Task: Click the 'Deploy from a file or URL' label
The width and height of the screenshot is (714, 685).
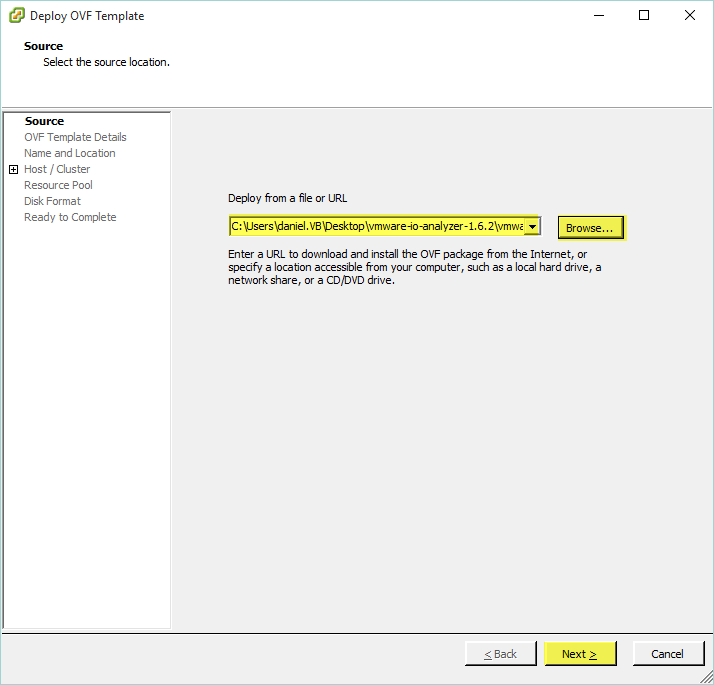Action: click(x=287, y=198)
